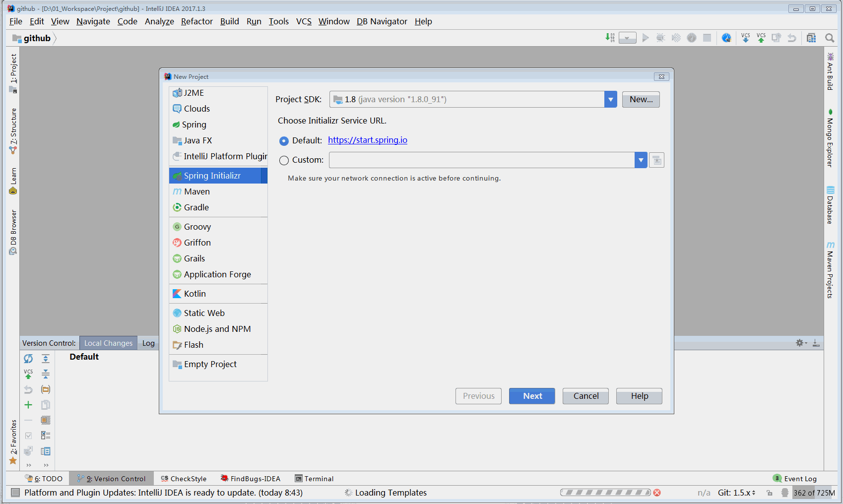Click VCS Commit green arrow in main toolbar
This screenshot has width=843, height=504.
point(761,38)
